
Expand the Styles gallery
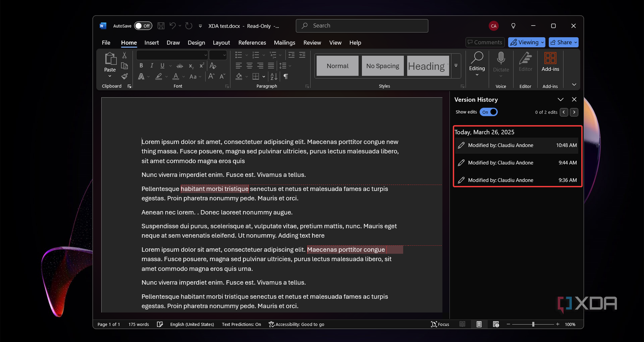click(456, 66)
